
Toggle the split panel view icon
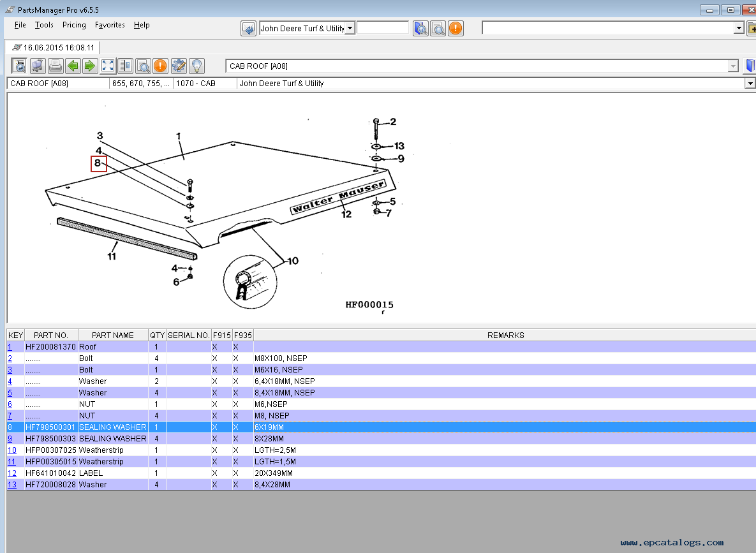[125, 66]
